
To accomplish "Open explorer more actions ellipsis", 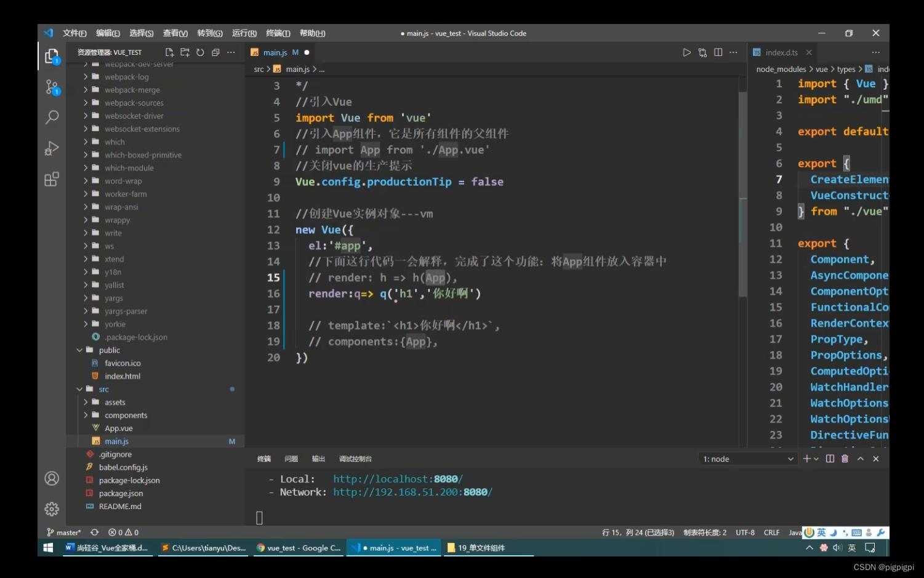I will point(231,52).
